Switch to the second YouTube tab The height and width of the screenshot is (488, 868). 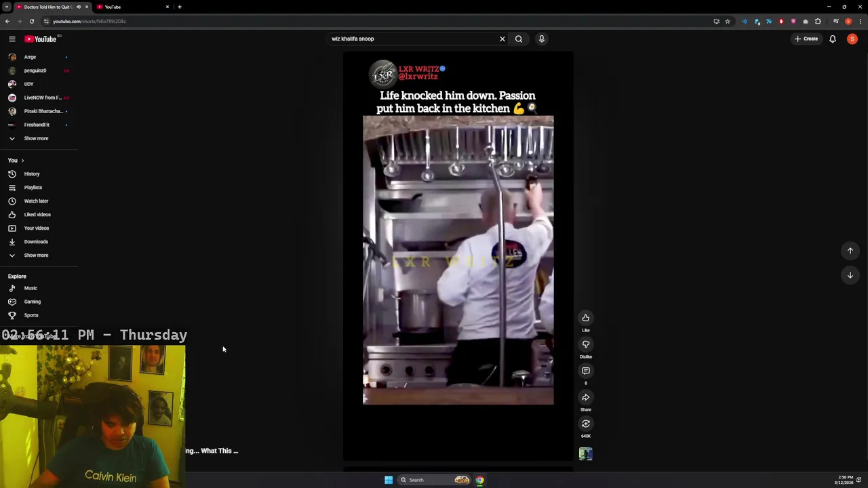[132, 7]
